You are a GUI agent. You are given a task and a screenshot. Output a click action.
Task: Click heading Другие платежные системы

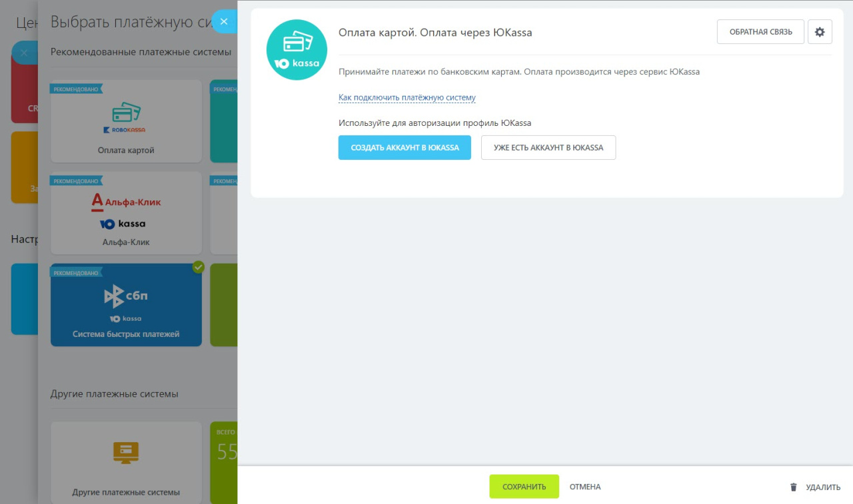tap(115, 393)
